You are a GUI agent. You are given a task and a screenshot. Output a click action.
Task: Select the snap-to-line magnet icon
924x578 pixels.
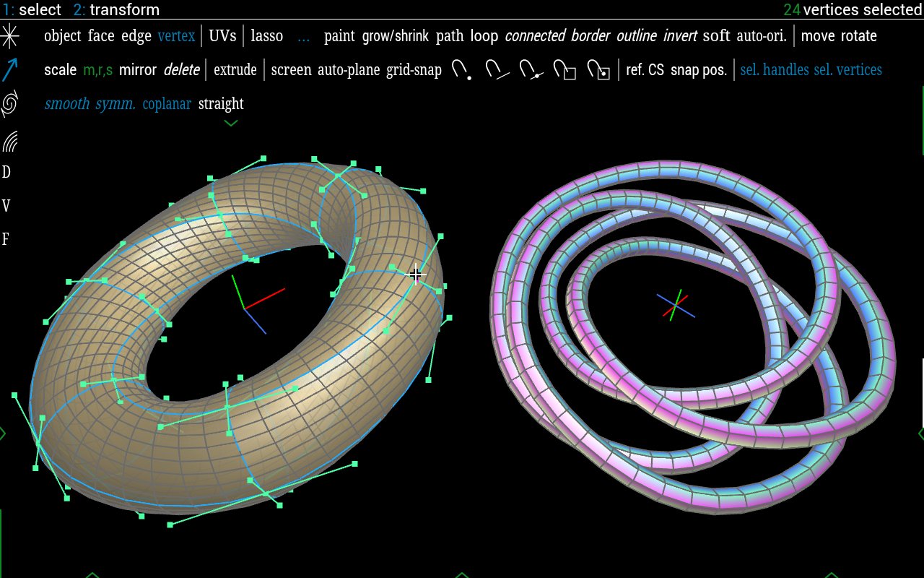coord(497,70)
